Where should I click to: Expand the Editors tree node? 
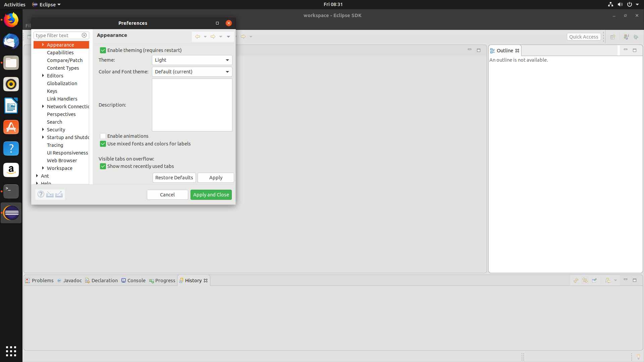[x=43, y=75]
